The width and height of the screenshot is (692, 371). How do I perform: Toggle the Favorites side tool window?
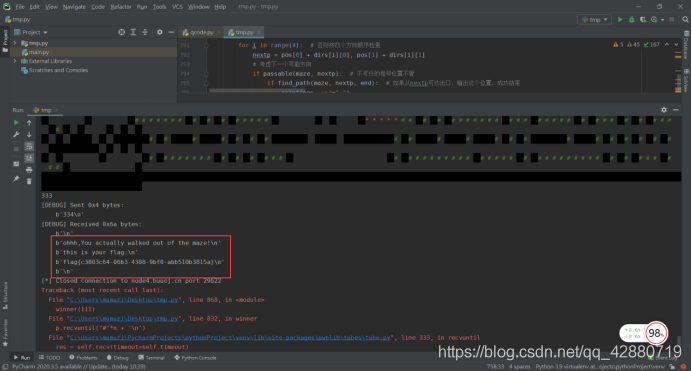5,334
